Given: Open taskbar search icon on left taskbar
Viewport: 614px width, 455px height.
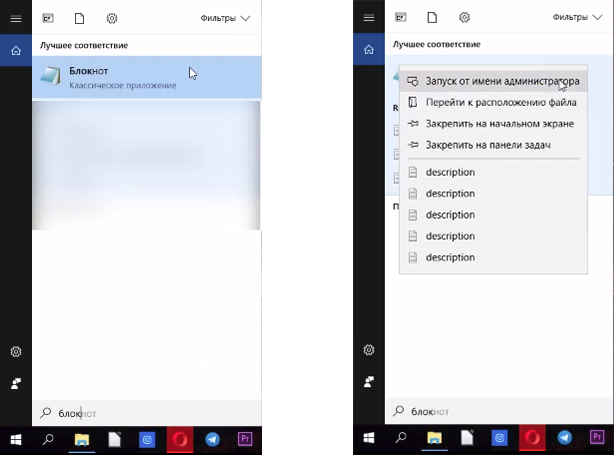Looking at the screenshot, I should [48, 439].
